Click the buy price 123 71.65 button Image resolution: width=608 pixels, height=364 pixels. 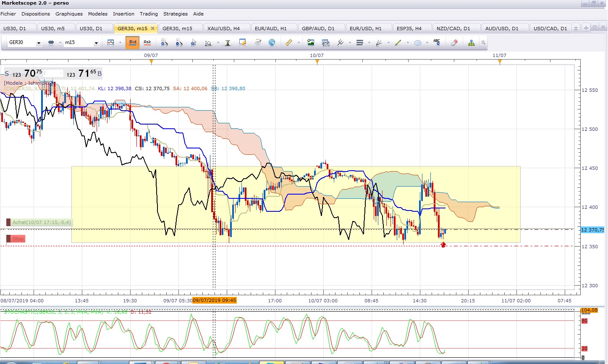[84, 73]
